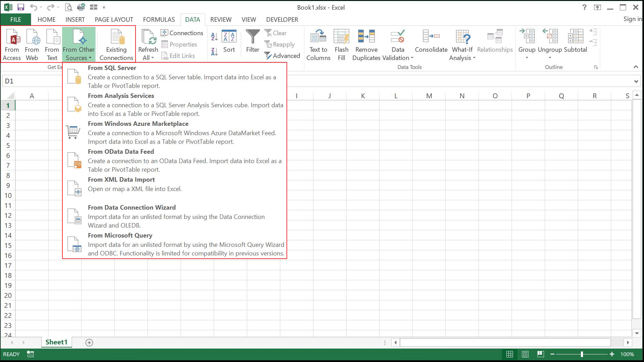
Task: Import data From Text file
Action: (52, 45)
